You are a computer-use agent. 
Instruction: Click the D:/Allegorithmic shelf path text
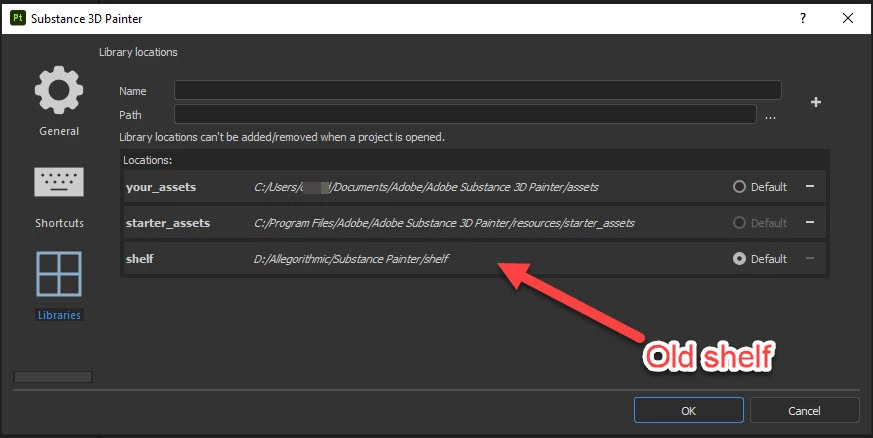coord(351,259)
